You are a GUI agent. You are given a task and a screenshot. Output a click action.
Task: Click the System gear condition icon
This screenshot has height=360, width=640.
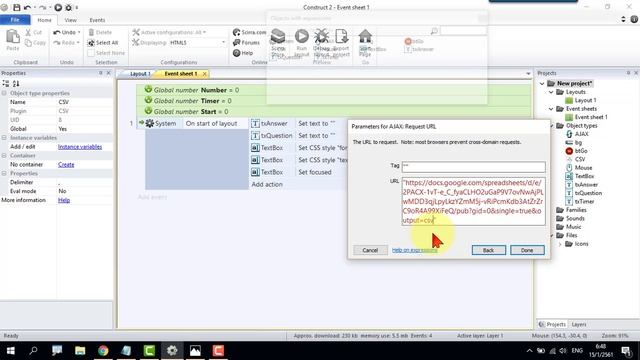[x=150, y=123]
